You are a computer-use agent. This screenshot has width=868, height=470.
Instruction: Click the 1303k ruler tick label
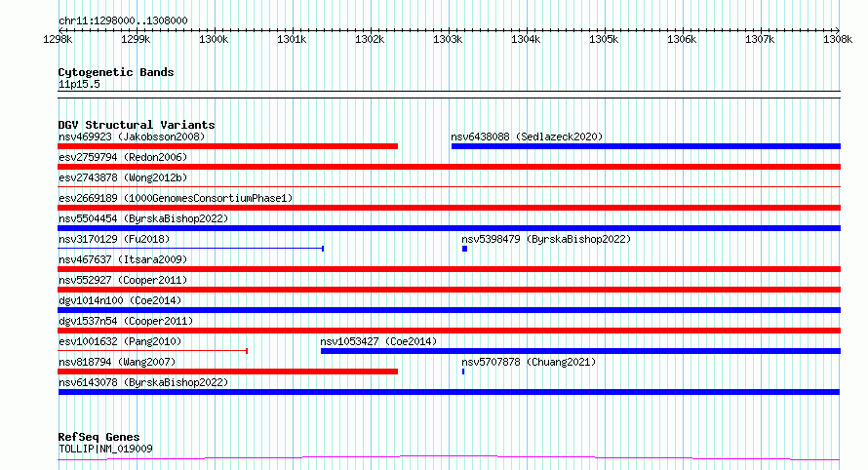[448, 39]
